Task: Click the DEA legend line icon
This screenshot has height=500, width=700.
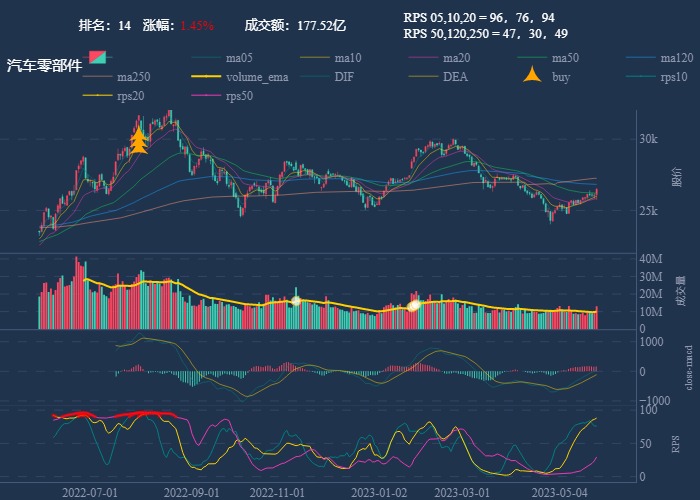Action: 423,77
